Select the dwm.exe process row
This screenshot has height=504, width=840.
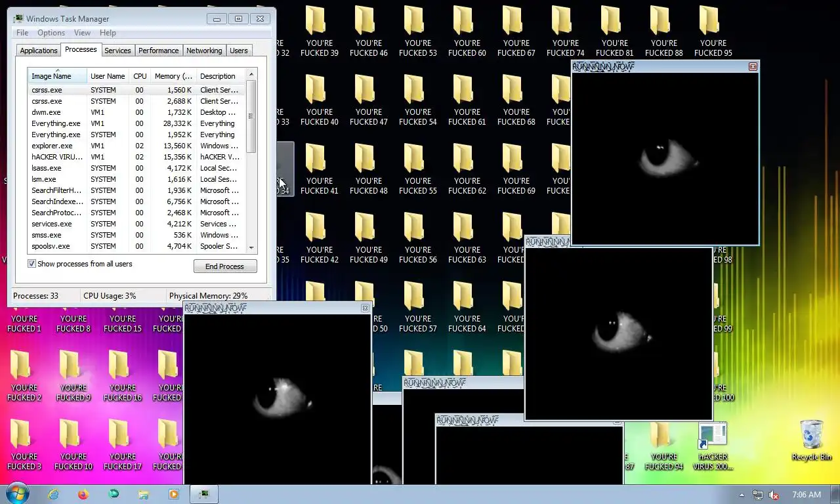click(136, 112)
